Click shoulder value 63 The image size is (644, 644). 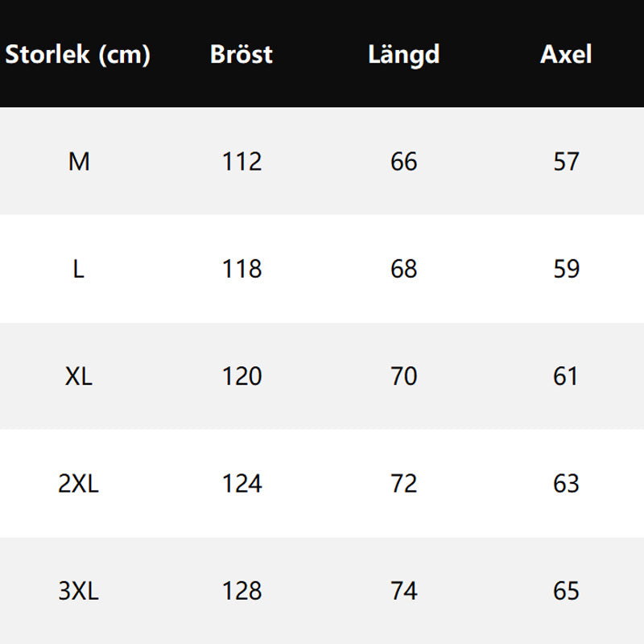pyautogui.click(x=567, y=484)
